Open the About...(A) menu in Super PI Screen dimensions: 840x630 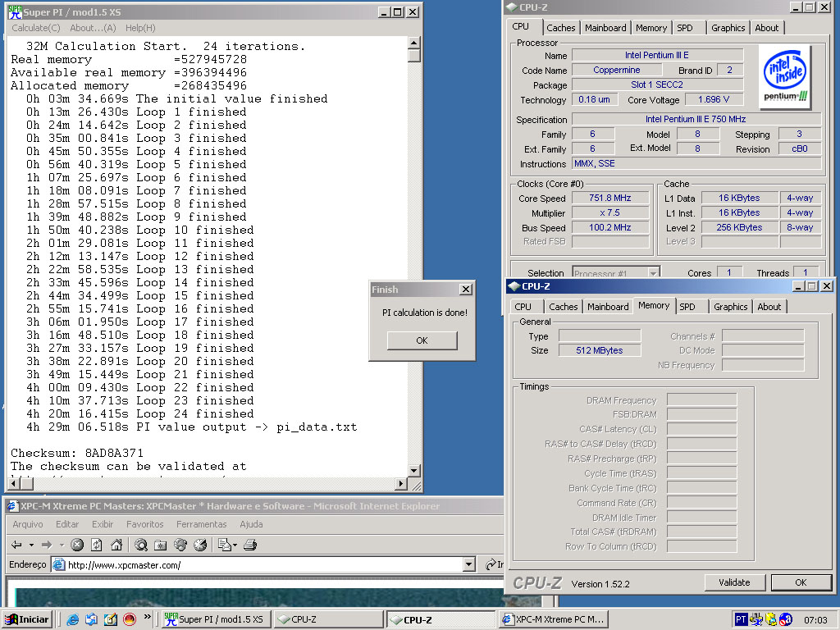[93, 28]
